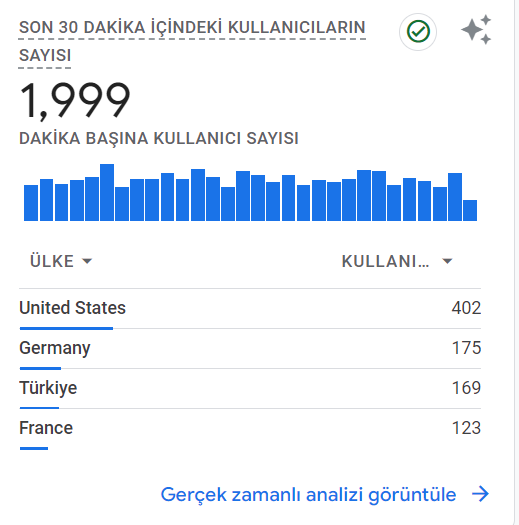The width and height of the screenshot is (519, 525).
Task: Click DAKİKA BAŞINA KULLANICI SAYISI label
Action: [x=159, y=139]
